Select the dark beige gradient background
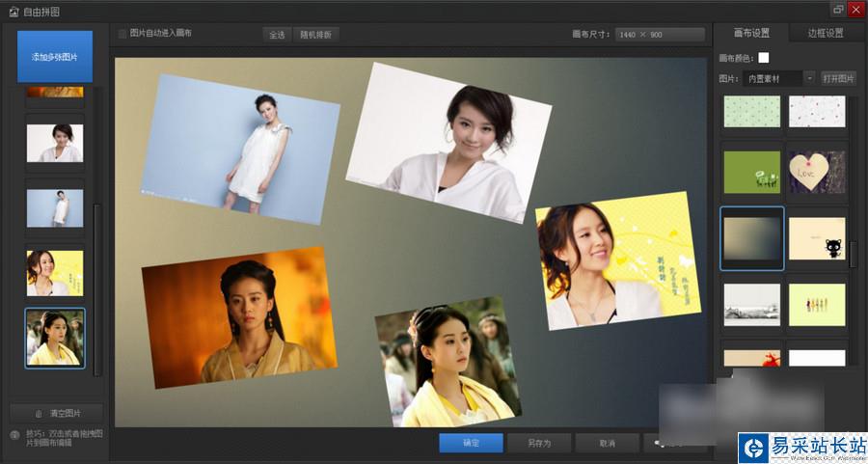 [x=751, y=238]
